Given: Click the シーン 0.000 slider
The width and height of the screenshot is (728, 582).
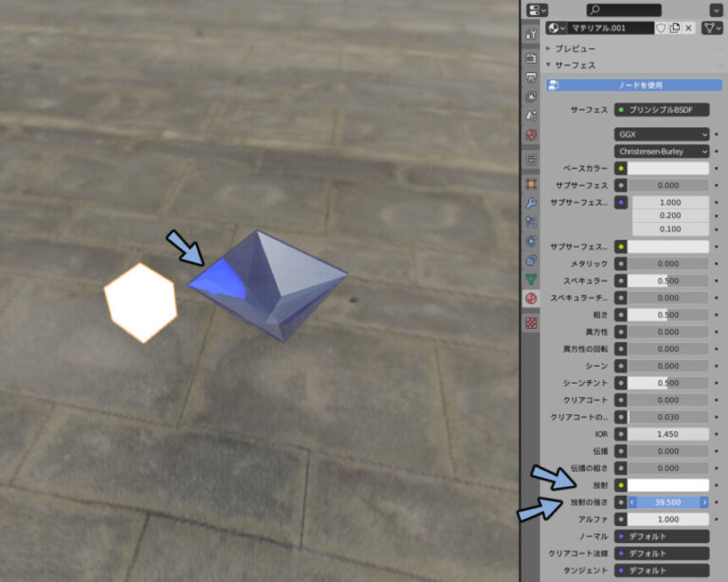Looking at the screenshot, I should tap(668, 366).
